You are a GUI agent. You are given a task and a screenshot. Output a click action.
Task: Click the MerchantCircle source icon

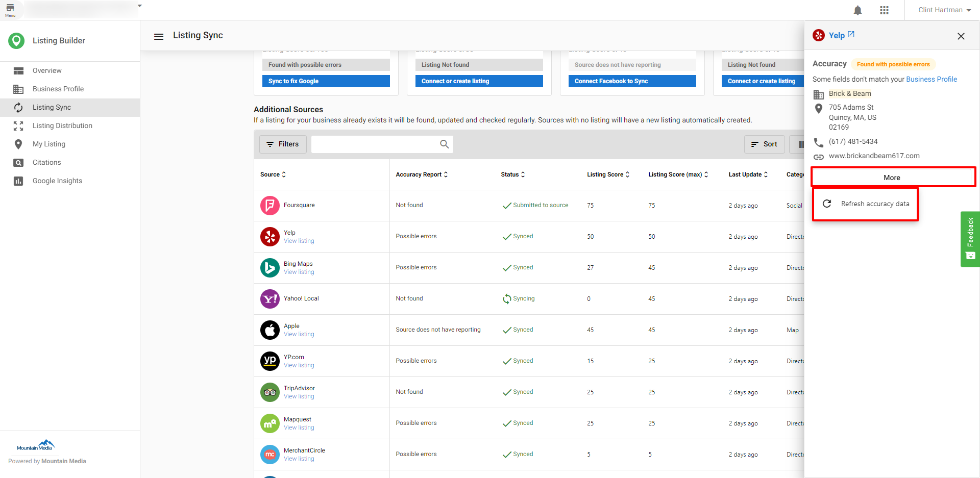[270, 454]
